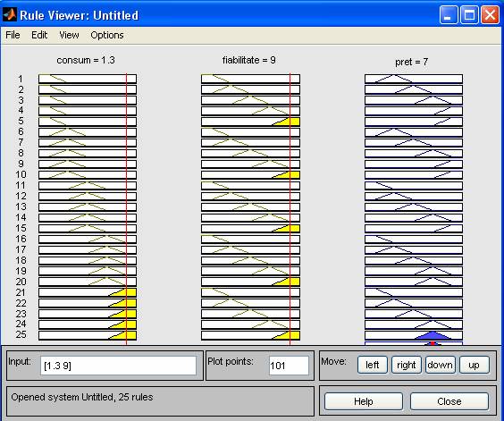The width and height of the screenshot is (504, 421).
Task: Select rule 25 consum membership plot
Action: (x=88, y=335)
